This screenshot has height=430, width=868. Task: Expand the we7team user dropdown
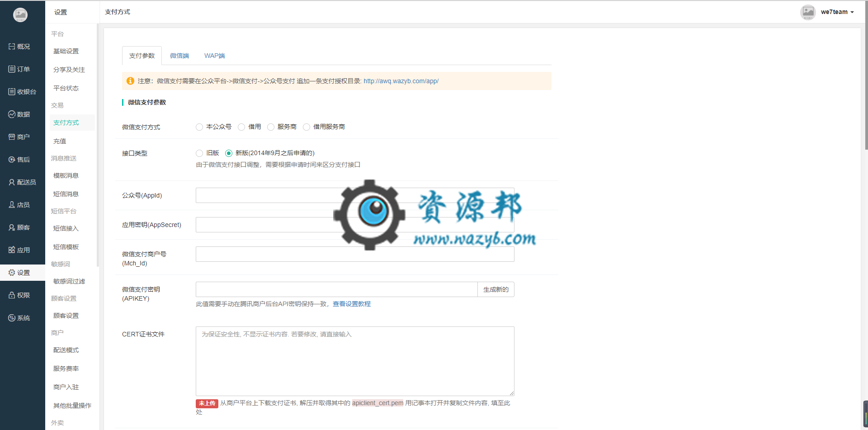coord(837,12)
